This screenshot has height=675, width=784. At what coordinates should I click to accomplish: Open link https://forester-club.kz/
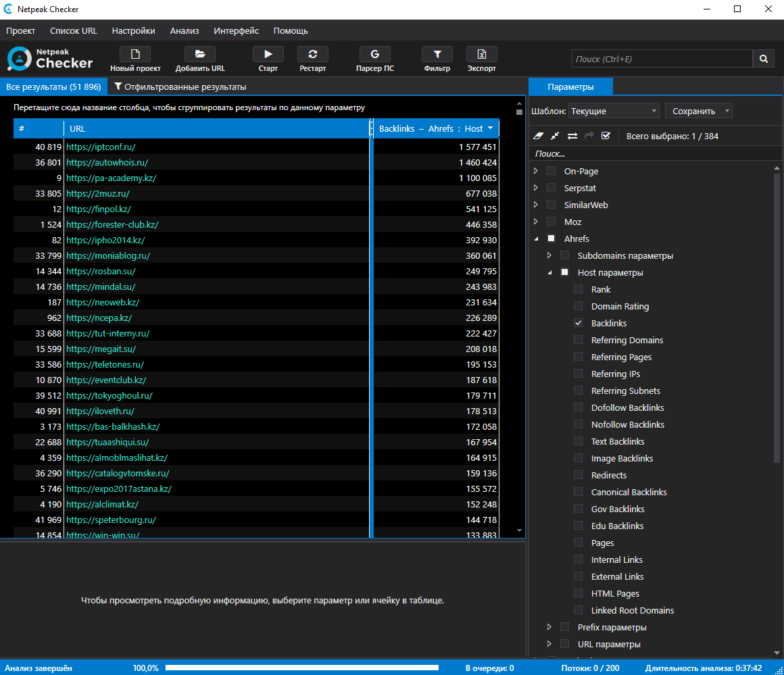click(112, 224)
